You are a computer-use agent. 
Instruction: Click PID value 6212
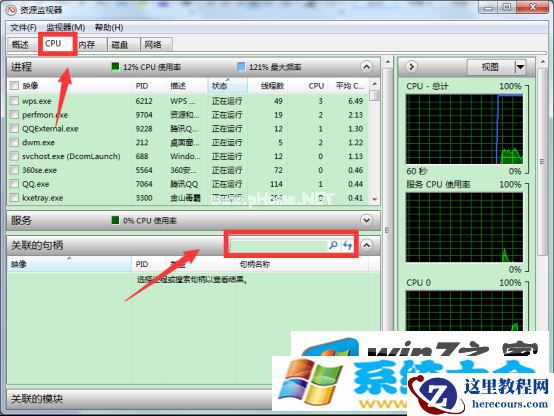144,101
